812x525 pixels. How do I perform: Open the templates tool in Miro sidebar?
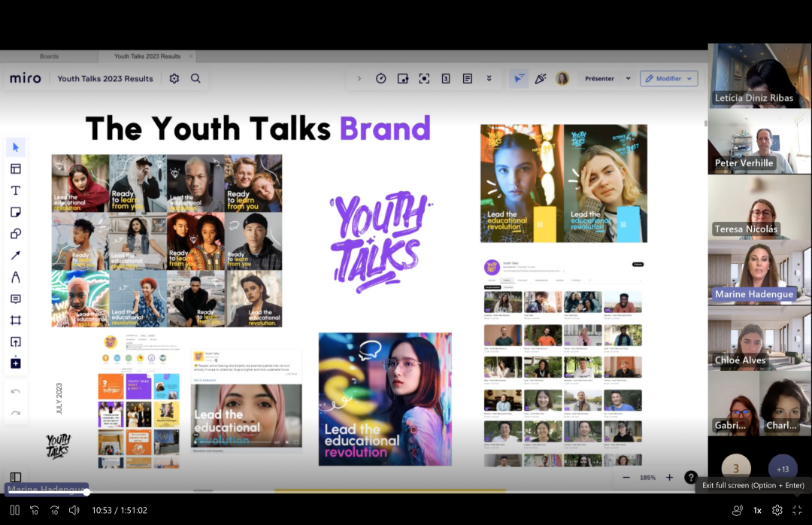coord(16,169)
